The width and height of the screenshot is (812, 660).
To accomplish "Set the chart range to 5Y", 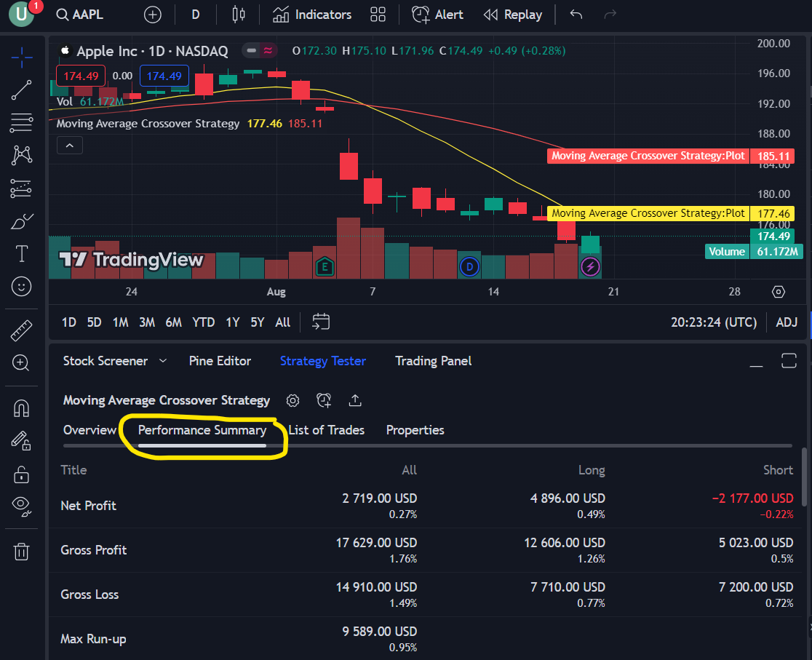I will pyautogui.click(x=258, y=322).
